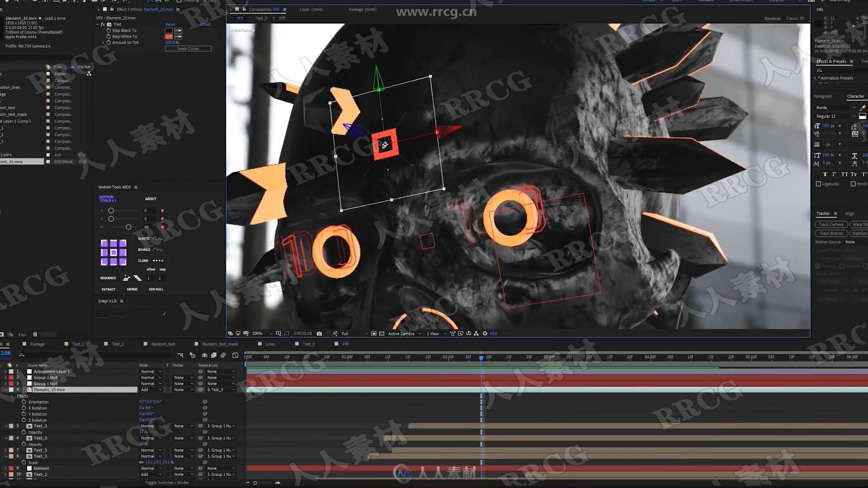The width and height of the screenshot is (868, 488).
Task: Click Bounce curve icon in Motion Tools
Action: (158, 249)
